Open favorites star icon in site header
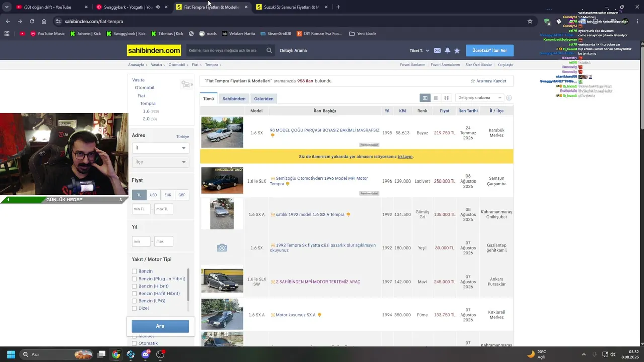This screenshot has height=362, width=644. pyautogui.click(x=457, y=51)
